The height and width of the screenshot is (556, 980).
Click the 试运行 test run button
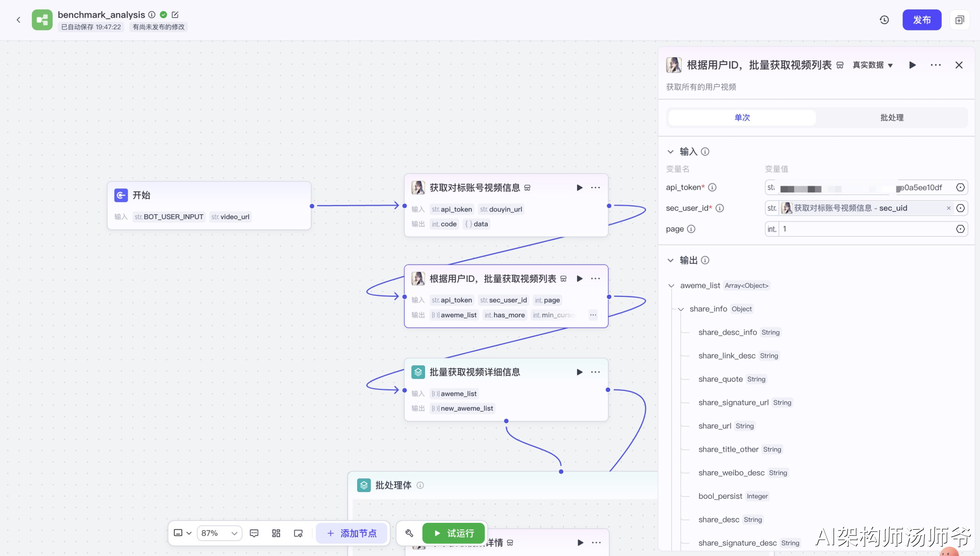(454, 533)
